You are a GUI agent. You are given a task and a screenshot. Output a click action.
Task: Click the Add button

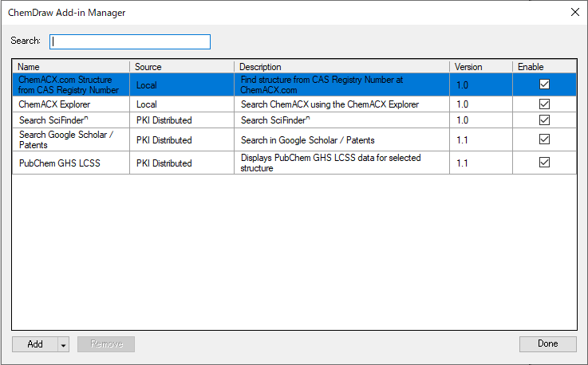click(35, 344)
